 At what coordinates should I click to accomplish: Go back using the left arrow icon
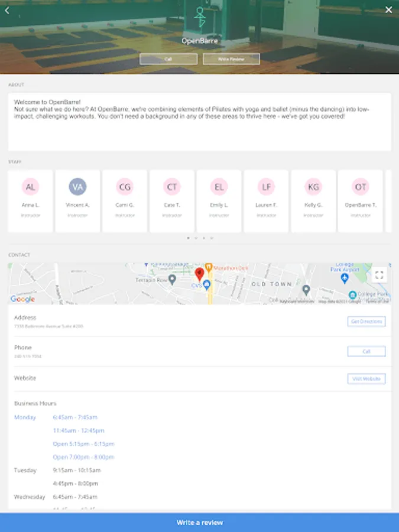click(7, 10)
